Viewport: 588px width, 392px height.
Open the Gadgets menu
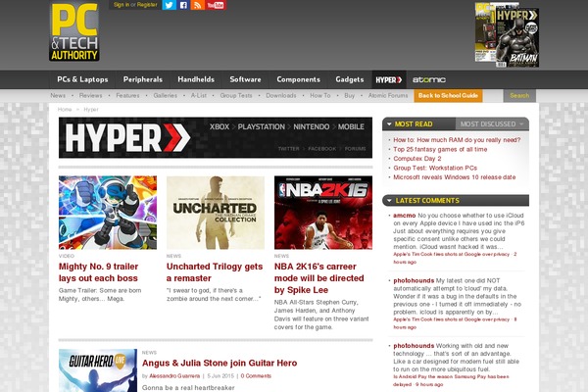coord(350,79)
